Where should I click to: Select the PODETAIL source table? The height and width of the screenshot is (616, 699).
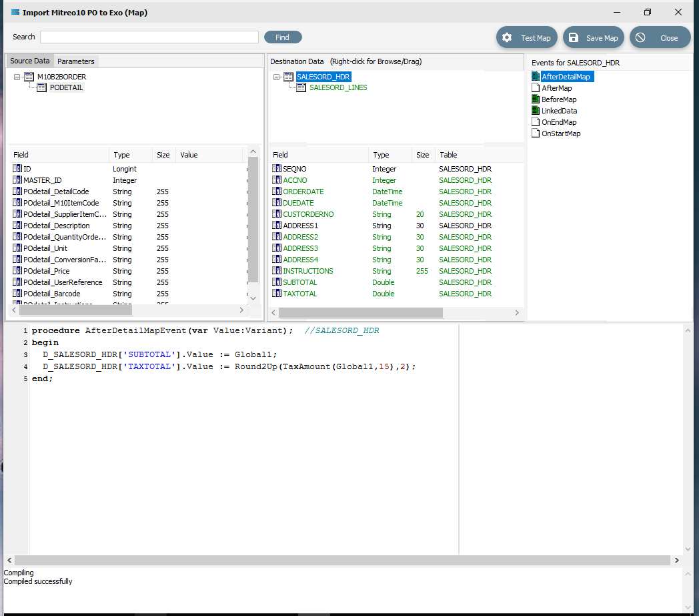[x=67, y=87]
